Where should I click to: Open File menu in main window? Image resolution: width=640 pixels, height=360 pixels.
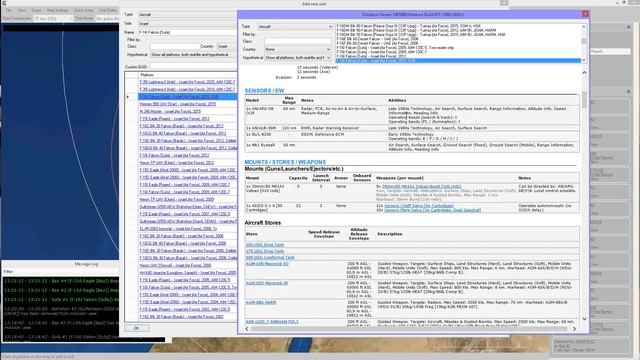click(x=9, y=10)
